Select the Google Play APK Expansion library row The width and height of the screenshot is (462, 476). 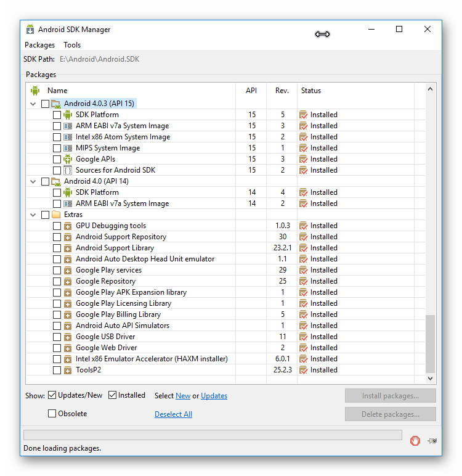coord(225,292)
